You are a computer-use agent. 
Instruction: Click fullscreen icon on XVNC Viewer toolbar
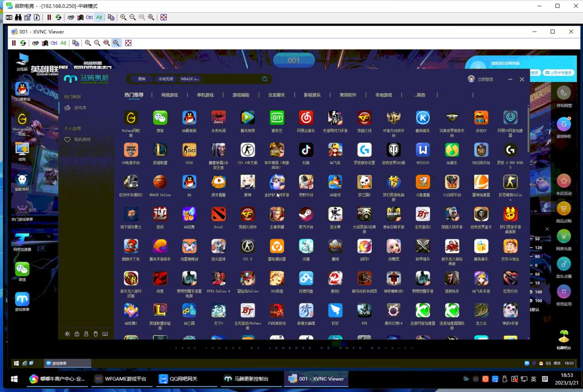point(128,43)
